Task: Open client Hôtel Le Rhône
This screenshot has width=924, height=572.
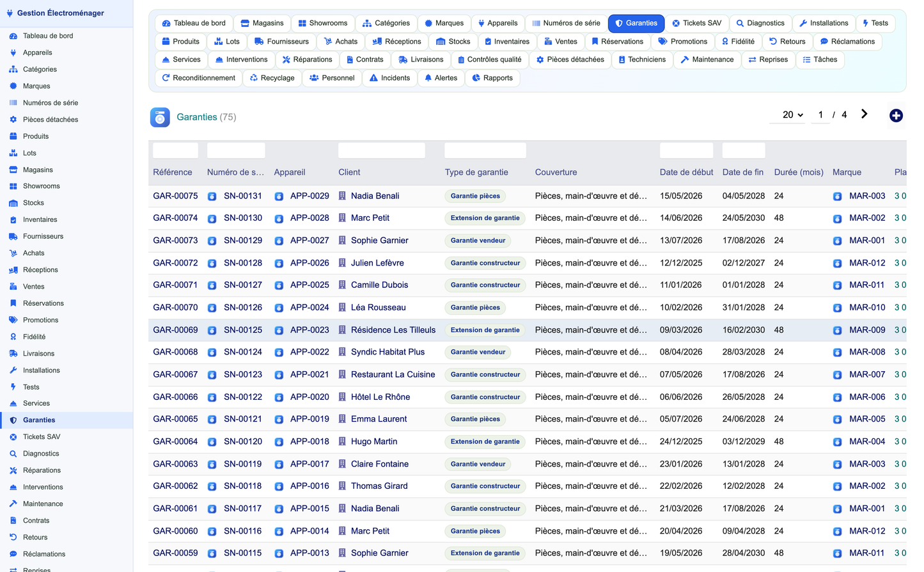Action: point(380,397)
